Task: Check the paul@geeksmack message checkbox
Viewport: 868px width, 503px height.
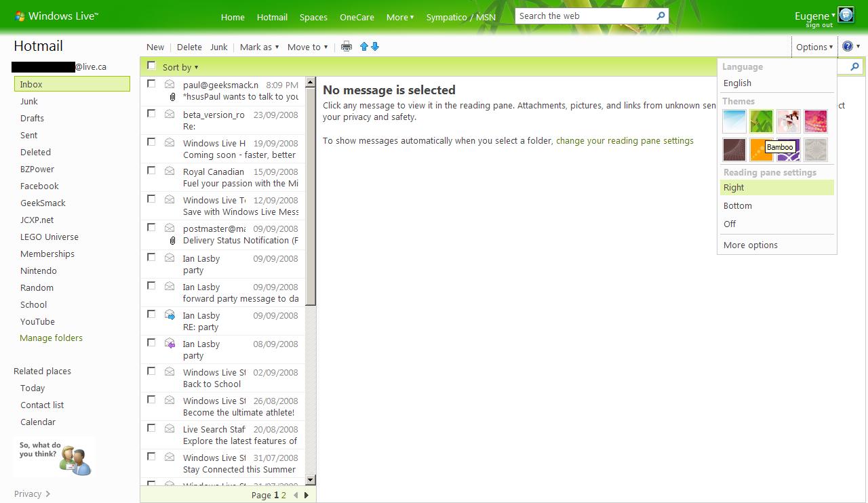Action: 151,84
